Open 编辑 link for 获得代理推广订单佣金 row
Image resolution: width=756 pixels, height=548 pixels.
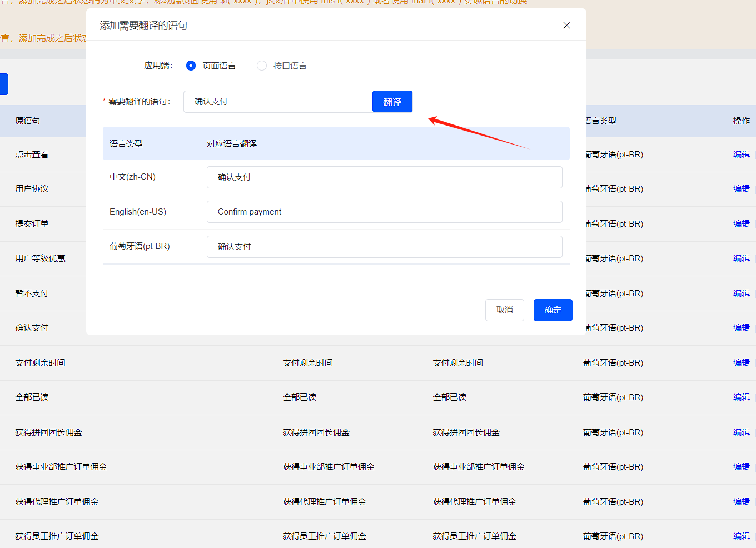(x=742, y=502)
